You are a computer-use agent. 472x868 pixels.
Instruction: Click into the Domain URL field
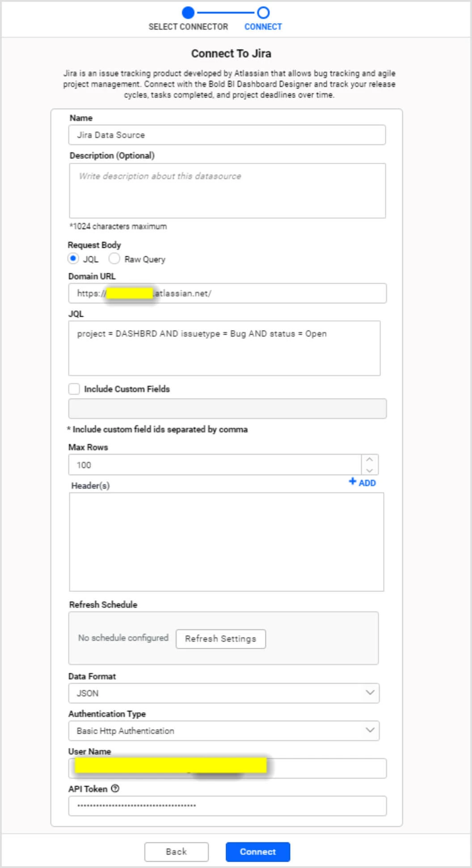pyautogui.click(x=268, y=293)
